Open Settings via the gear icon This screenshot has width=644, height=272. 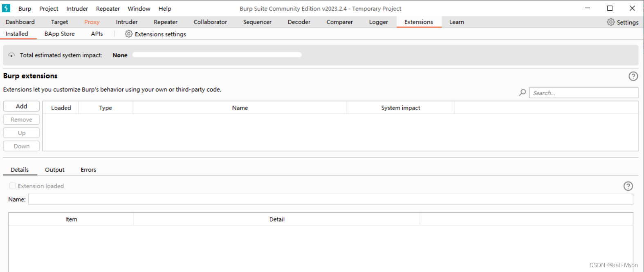coord(610,22)
